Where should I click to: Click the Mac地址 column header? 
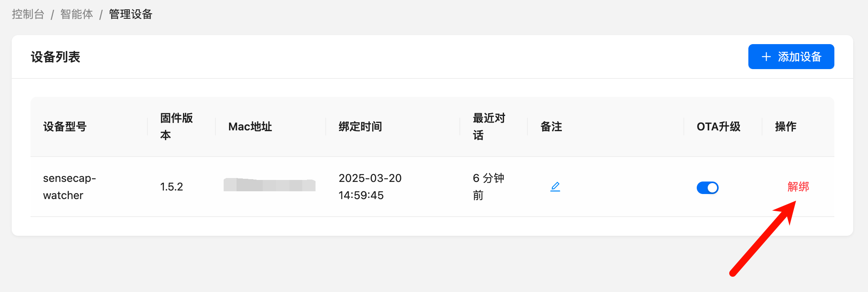click(250, 126)
